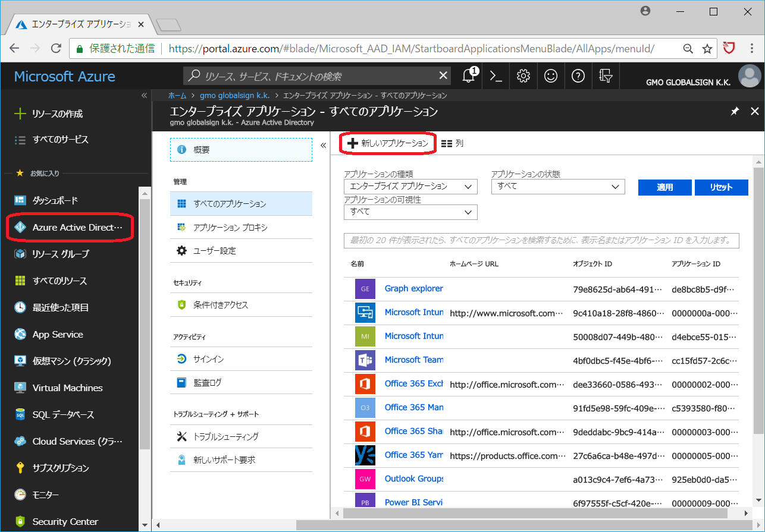Collapse the blade menu with chevrons
Screen dimensions: 765x532
[x=323, y=145]
